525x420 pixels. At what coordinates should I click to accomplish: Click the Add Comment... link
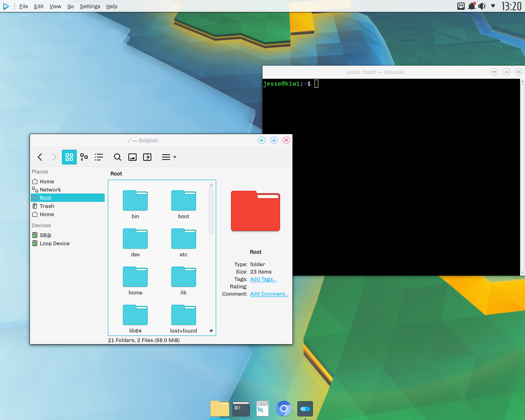(269, 294)
